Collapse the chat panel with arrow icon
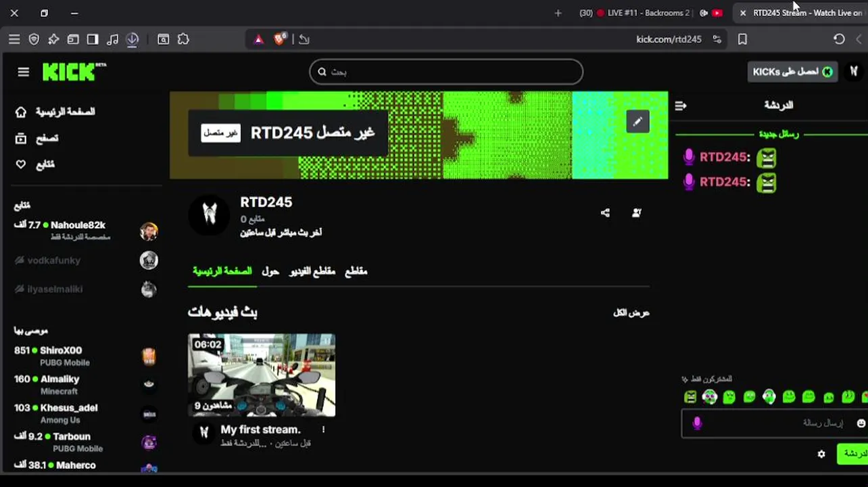This screenshot has height=487, width=868. (681, 106)
